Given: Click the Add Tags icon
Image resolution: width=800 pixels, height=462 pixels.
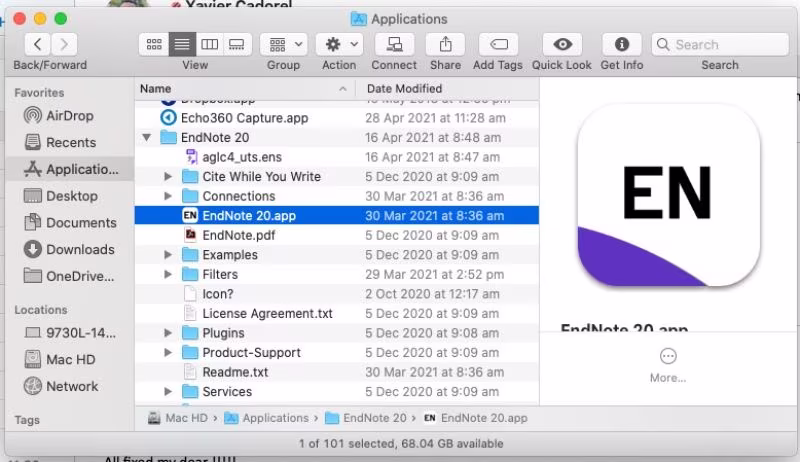Looking at the screenshot, I should pyautogui.click(x=498, y=44).
